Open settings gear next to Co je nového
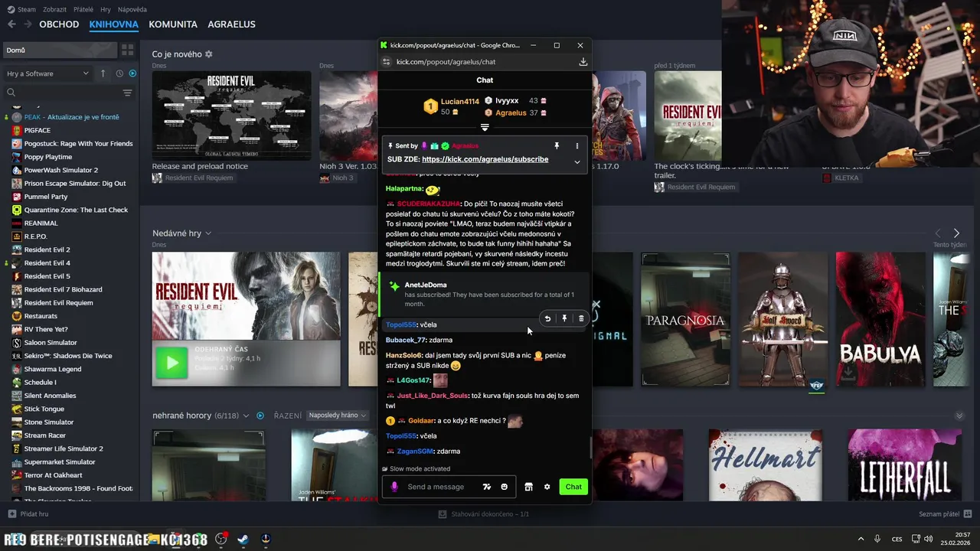 [208, 54]
